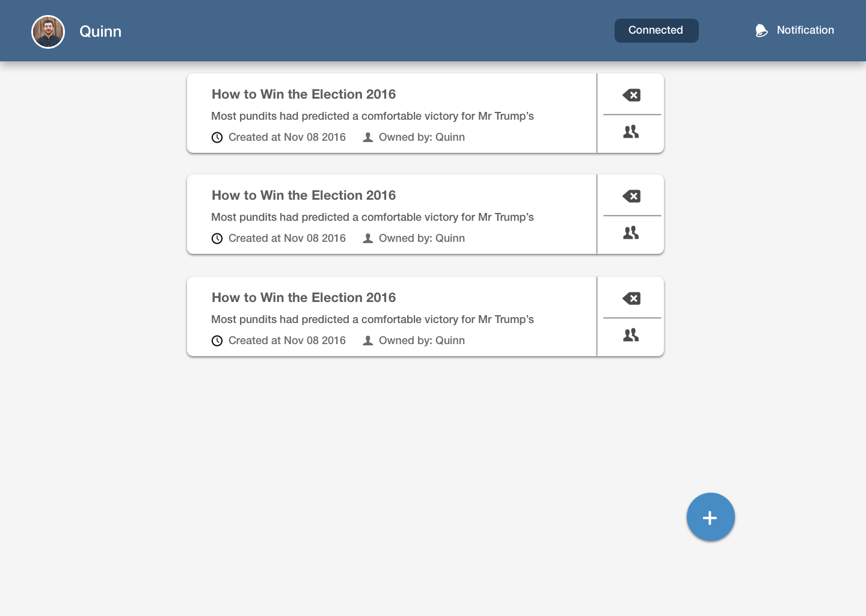This screenshot has width=866, height=616.
Task: Open collaborators icon on third card
Action: pos(631,335)
